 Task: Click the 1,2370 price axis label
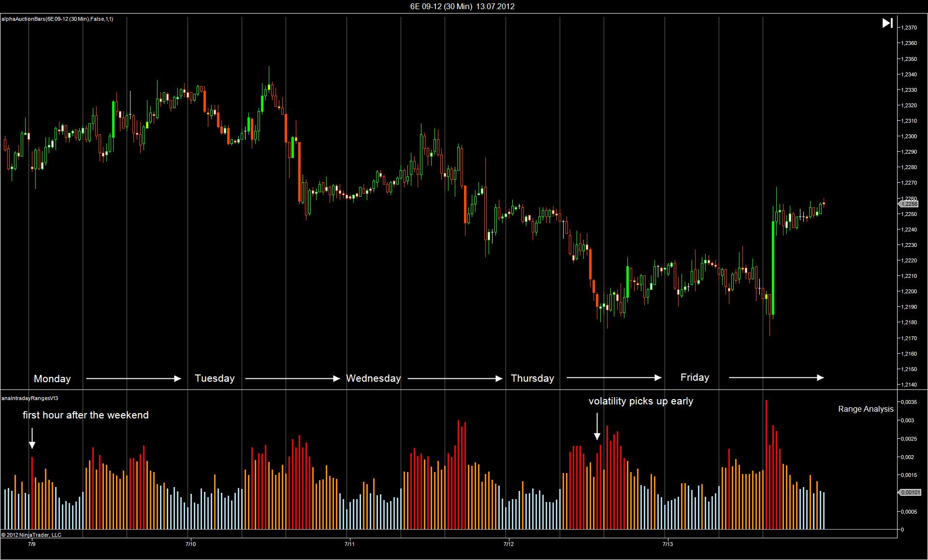tap(909, 28)
